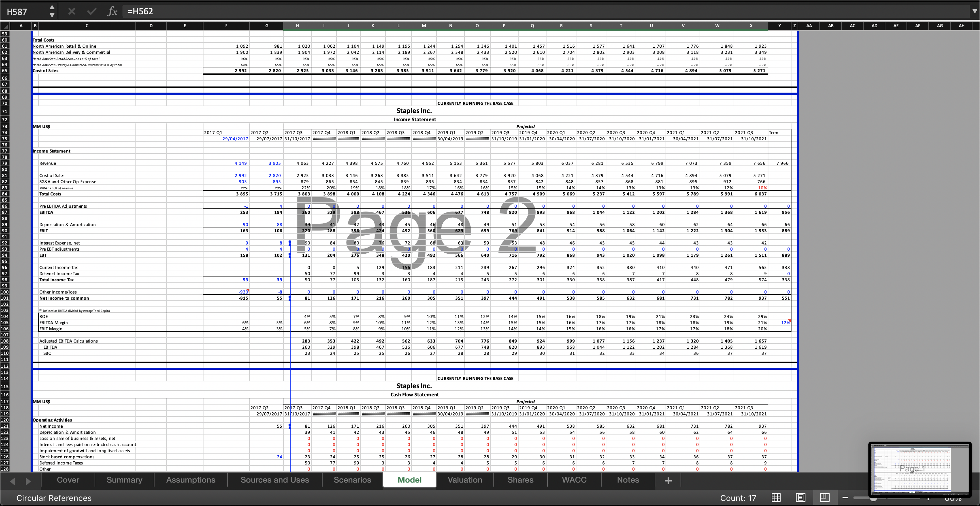Click the zoom out minus button

click(845, 497)
